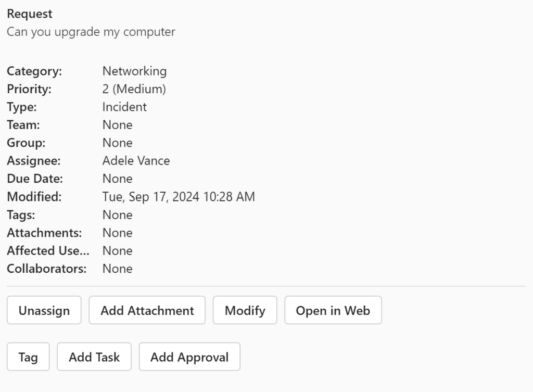Select the 2 (Medium) priority value
Image resolution: width=533 pixels, height=392 pixels.
[134, 89]
